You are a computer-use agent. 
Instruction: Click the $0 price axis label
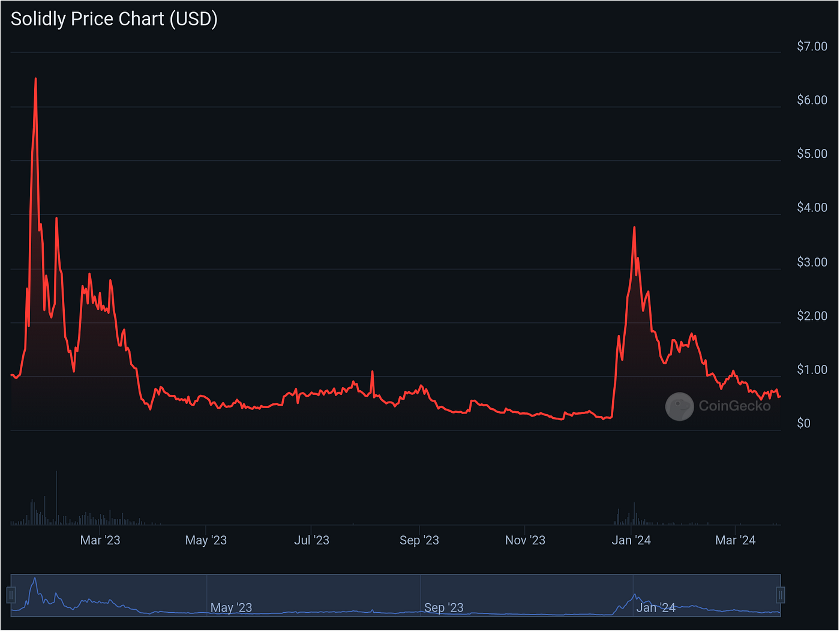803,423
